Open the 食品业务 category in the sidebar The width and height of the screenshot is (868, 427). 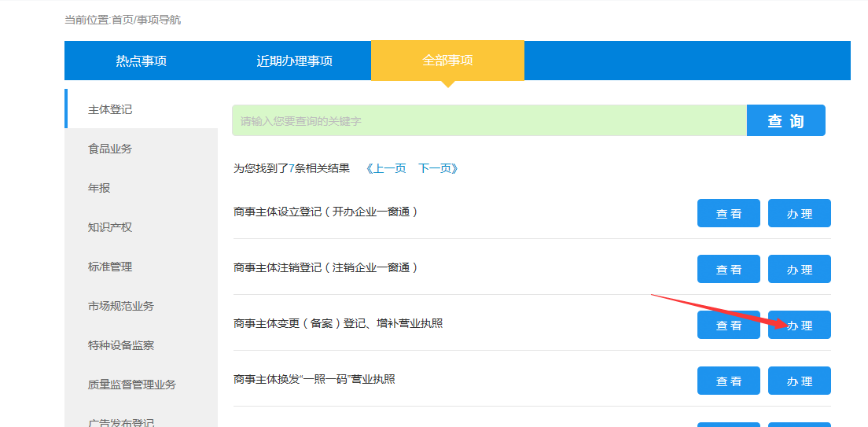110,149
